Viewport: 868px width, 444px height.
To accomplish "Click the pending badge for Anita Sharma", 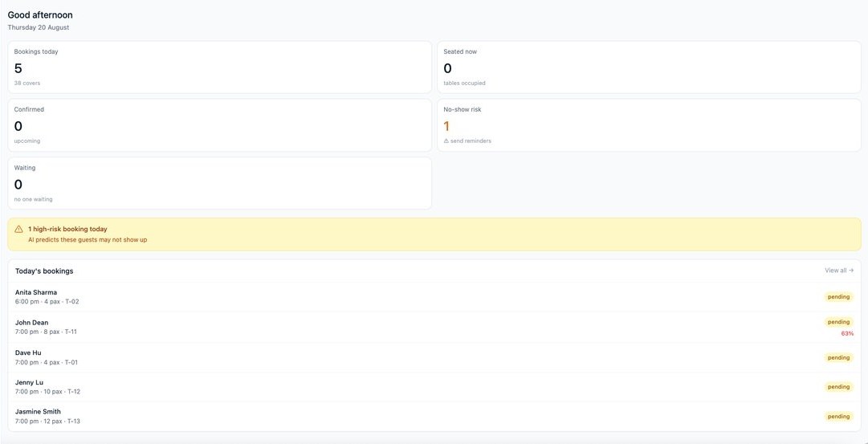I will [x=838, y=297].
